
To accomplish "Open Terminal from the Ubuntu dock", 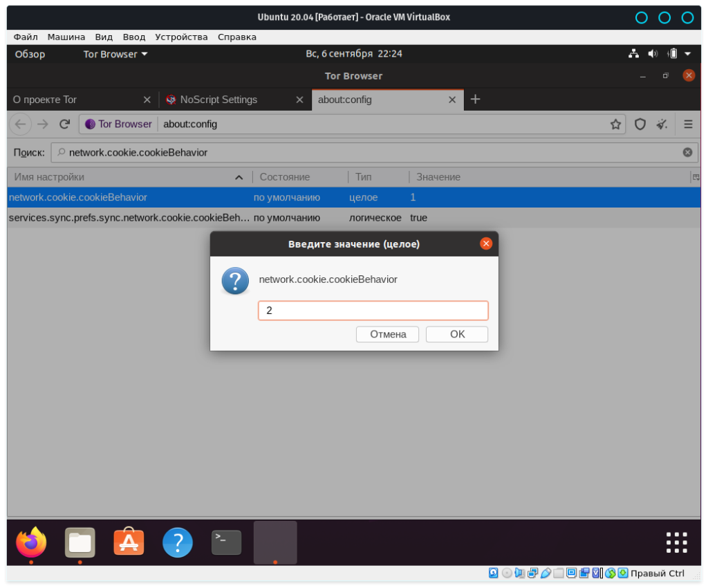I will 226,542.
